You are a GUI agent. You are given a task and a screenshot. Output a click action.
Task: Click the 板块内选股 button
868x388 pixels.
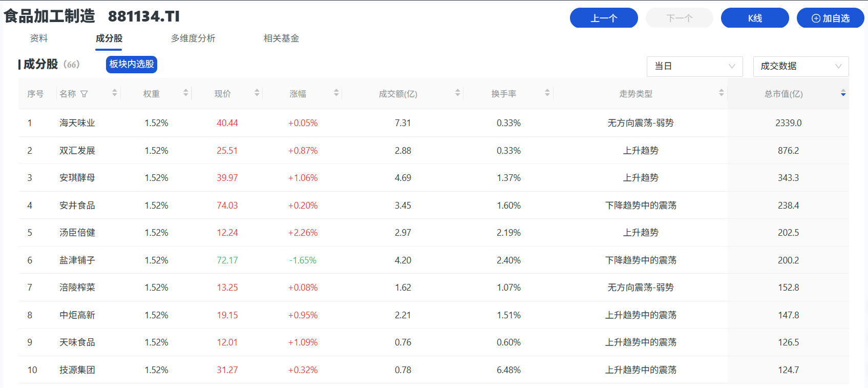132,64
